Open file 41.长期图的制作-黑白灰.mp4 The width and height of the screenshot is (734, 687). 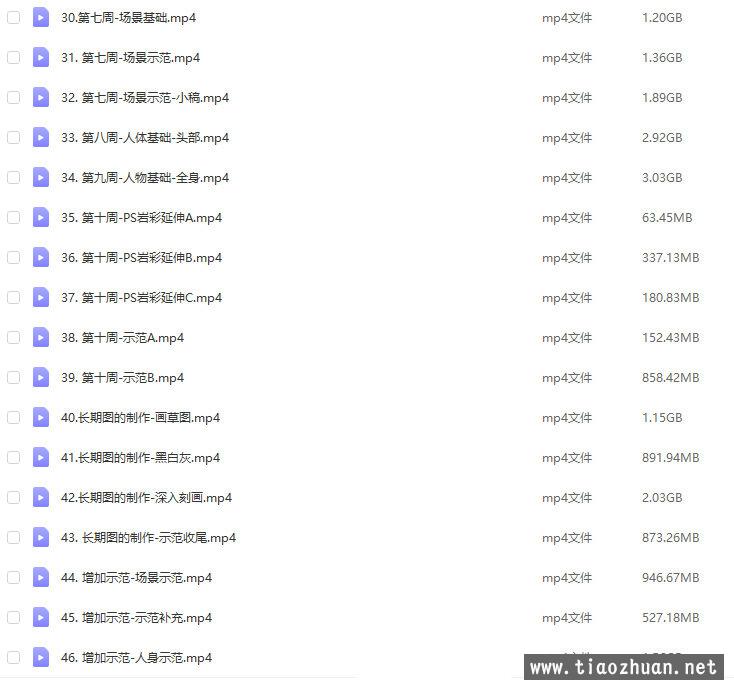pyautogui.click(x=140, y=458)
